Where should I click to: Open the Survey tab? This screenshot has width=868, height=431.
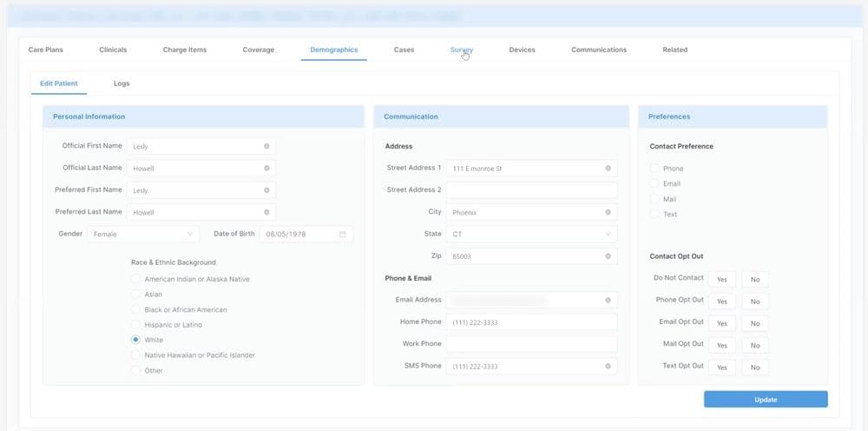(461, 50)
